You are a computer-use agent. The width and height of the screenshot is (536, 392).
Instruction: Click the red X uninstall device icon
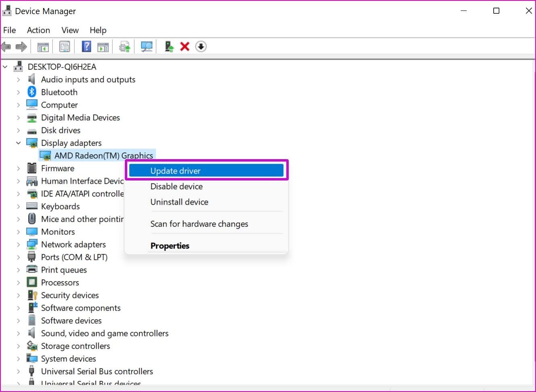[185, 47]
